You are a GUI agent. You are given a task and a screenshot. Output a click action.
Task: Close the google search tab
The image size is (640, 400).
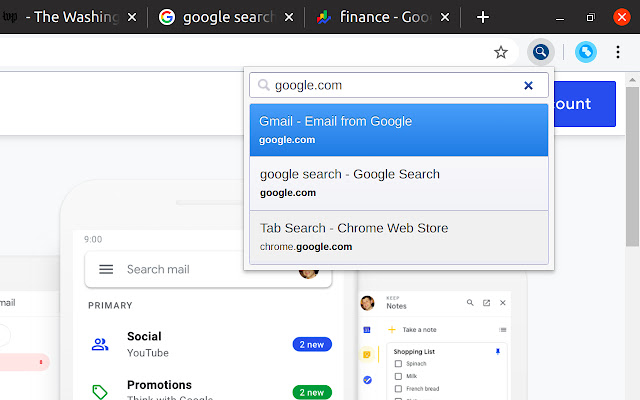click(288, 17)
